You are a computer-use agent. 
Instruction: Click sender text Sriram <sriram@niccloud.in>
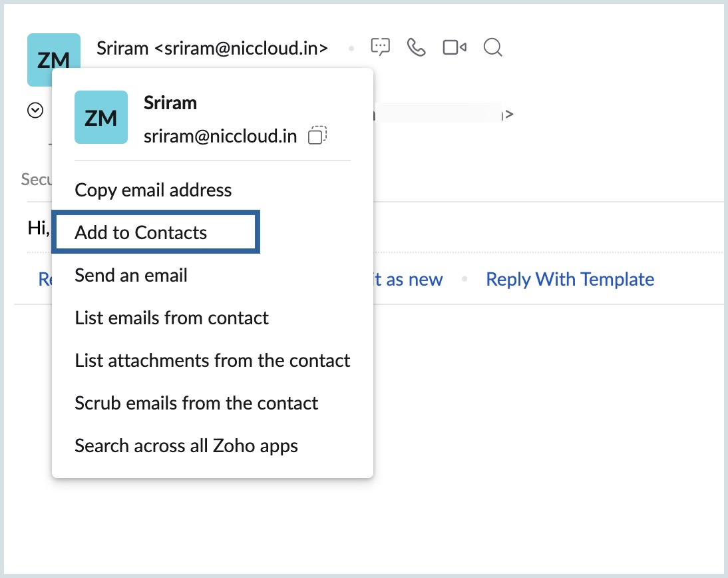(x=212, y=48)
